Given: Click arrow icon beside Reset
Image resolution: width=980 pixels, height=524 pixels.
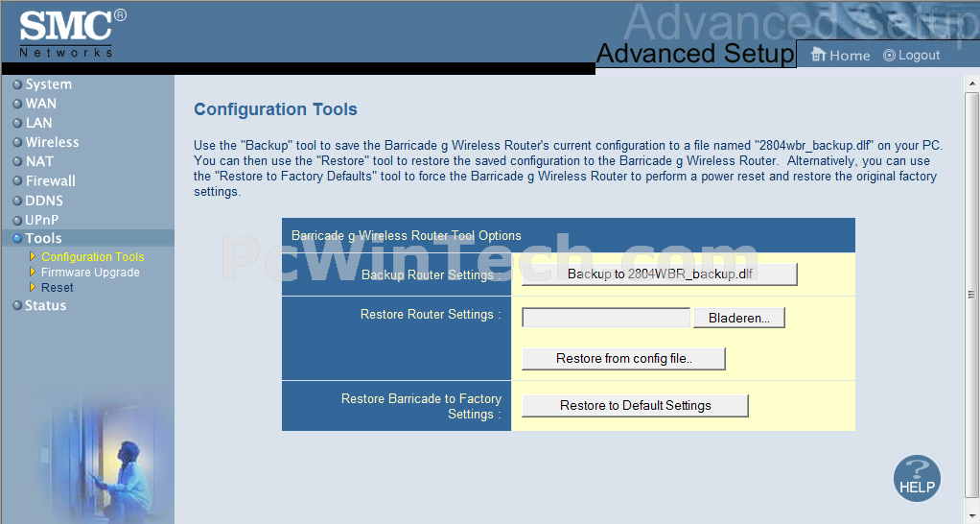Looking at the screenshot, I should (33, 287).
